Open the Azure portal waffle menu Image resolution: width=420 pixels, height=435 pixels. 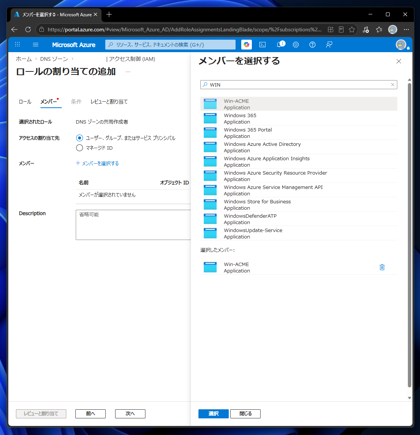coord(17,45)
